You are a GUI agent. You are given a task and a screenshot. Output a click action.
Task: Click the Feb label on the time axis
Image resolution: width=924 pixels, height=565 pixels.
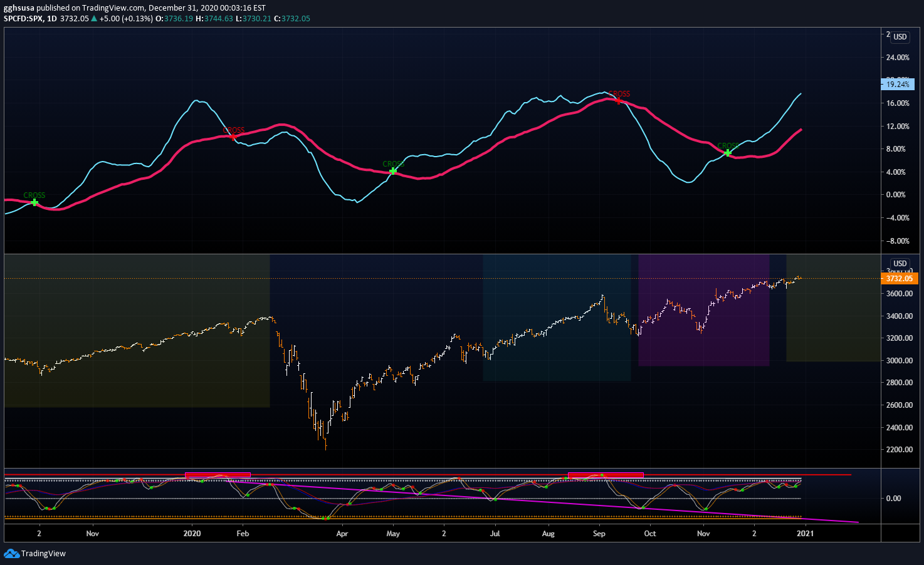click(243, 534)
